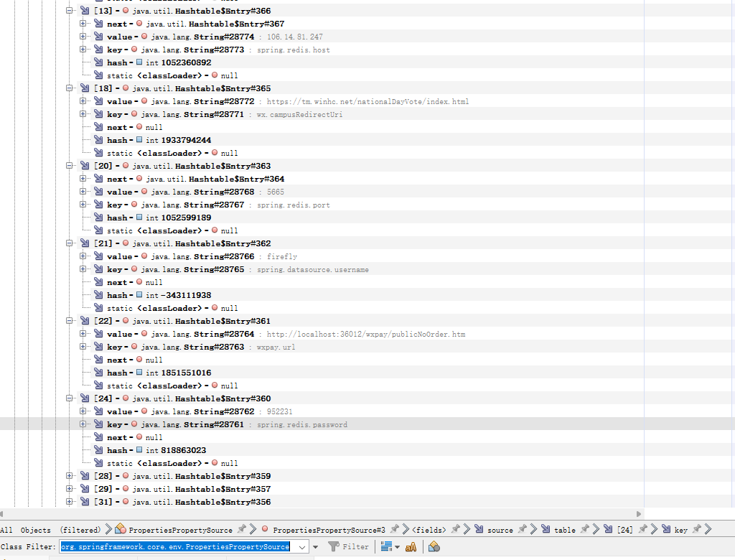Click the pin icon after the 'source' breadcrumb
The height and width of the screenshot is (560, 735).
point(523,530)
